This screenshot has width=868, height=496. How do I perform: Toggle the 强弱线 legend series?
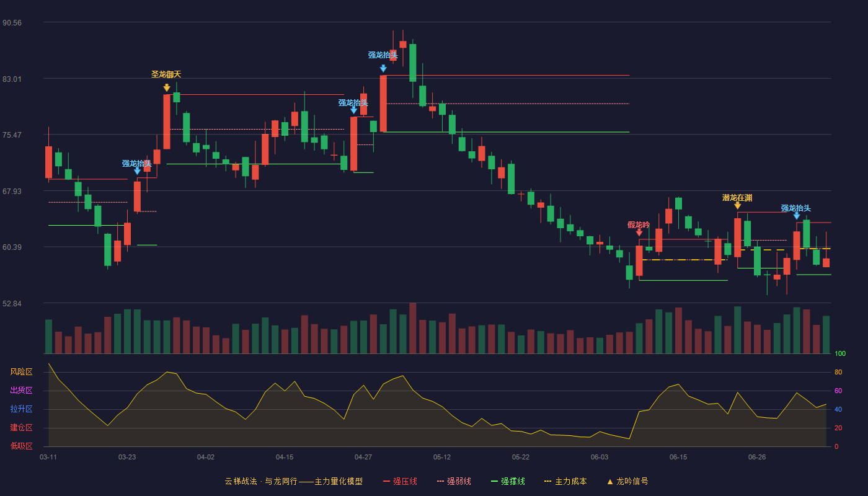click(x=454, y=481)
